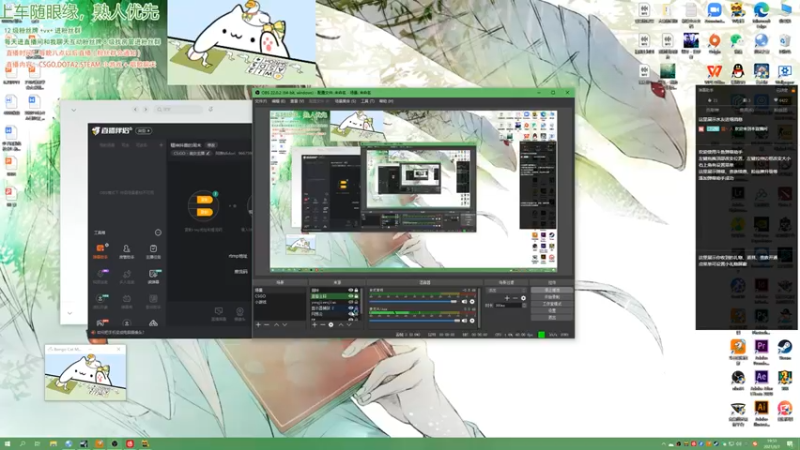Open QQ penguin desktop shortcut
The height and width of the screenshot is (450, 800).
[738, 71]
